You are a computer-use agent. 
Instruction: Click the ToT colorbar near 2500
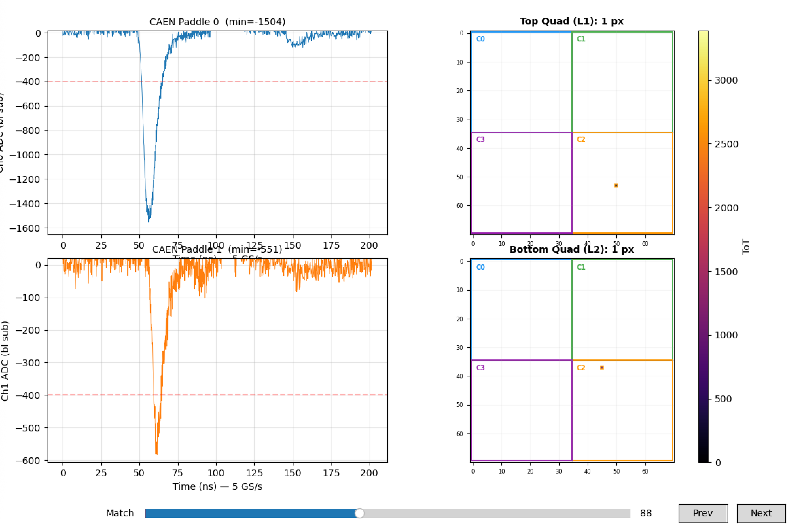[x=703, y=144]
